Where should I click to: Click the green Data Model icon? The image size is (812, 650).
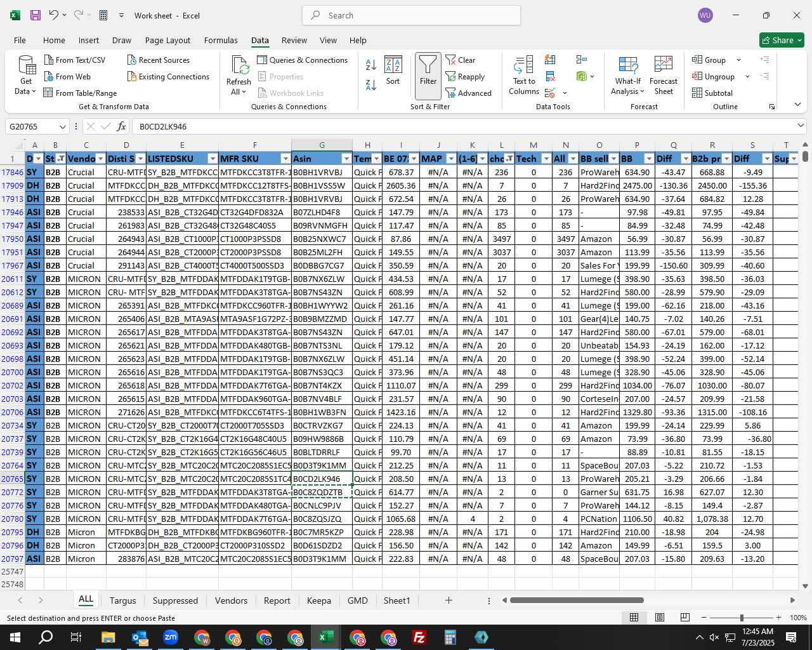(582, 77)
